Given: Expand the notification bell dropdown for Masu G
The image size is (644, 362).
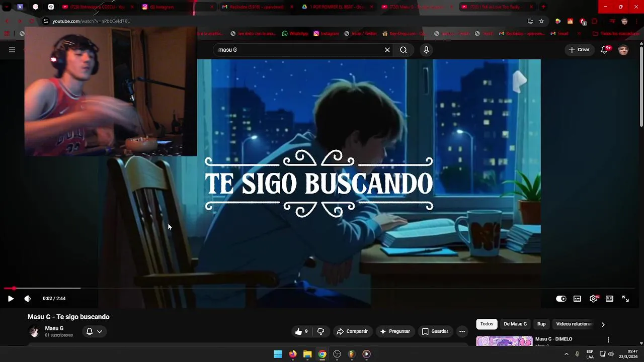Looking at the screenshot, I should point(94,331).
